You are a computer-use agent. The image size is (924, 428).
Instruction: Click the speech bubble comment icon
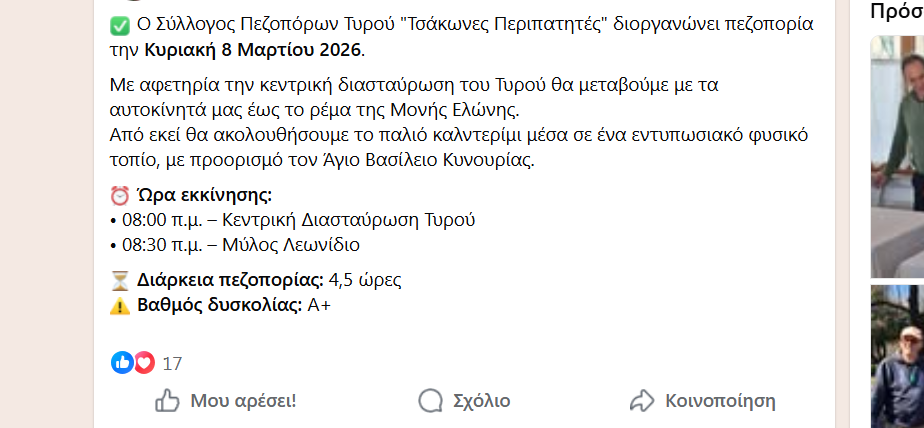click(x=430, y=401)
